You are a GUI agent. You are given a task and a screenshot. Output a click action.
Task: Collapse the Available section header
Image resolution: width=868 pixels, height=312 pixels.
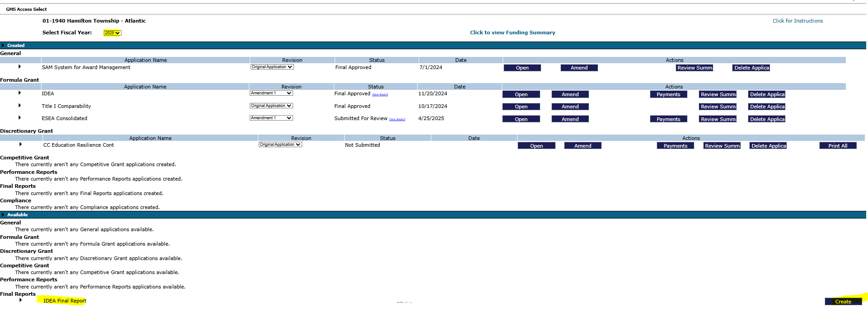(3, 215)
